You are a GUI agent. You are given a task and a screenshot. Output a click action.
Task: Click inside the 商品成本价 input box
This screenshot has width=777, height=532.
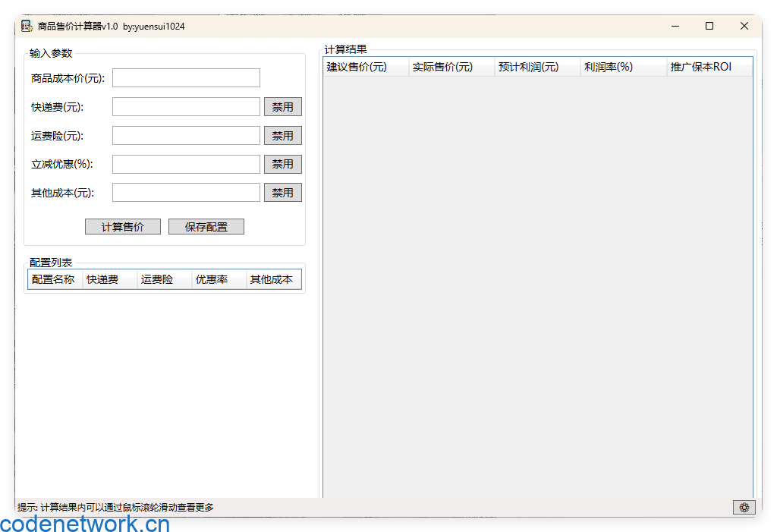coord(185,77)
